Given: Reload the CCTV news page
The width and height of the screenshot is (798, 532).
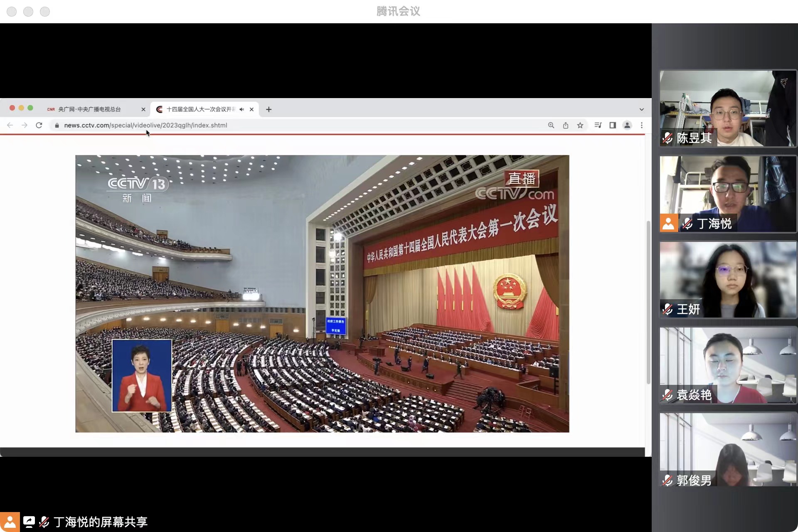Looking at the screenshot, I should click(x=39, y=125).
